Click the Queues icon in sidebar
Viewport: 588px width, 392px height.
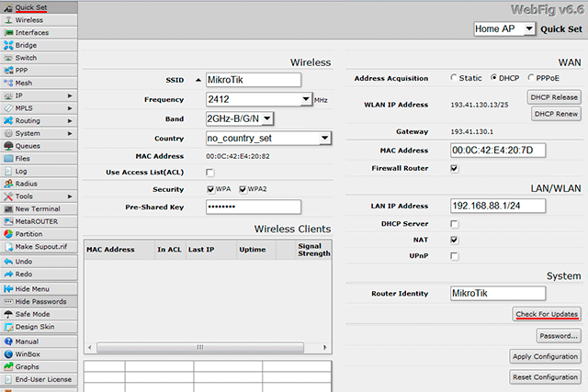click(x=8, y=145)
